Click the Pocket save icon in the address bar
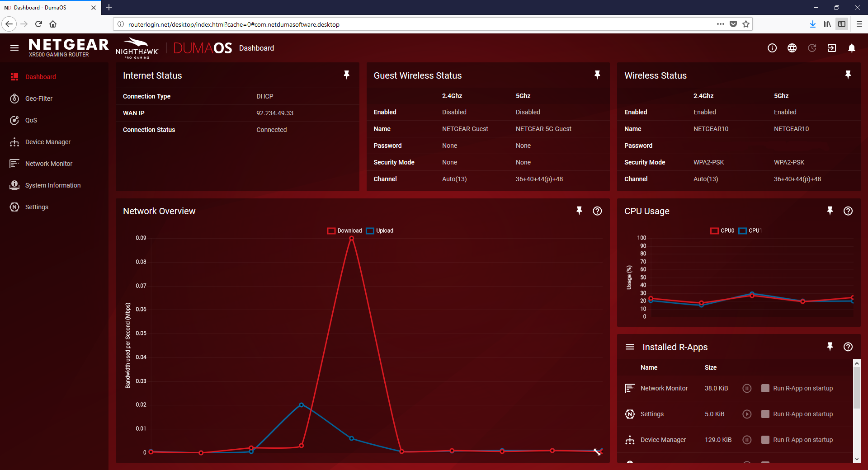The image size is (868, 470). tap(733, 24)
